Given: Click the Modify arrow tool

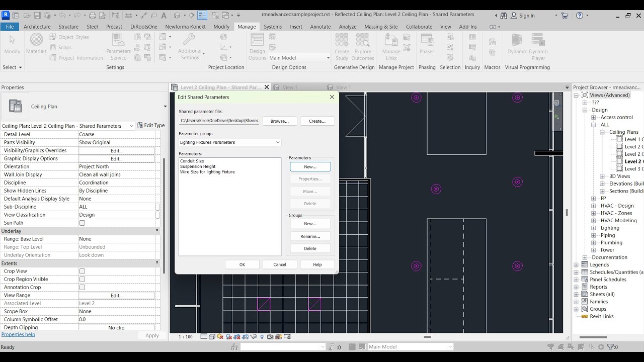Looking at the screenshot, I should click(12, 44).
